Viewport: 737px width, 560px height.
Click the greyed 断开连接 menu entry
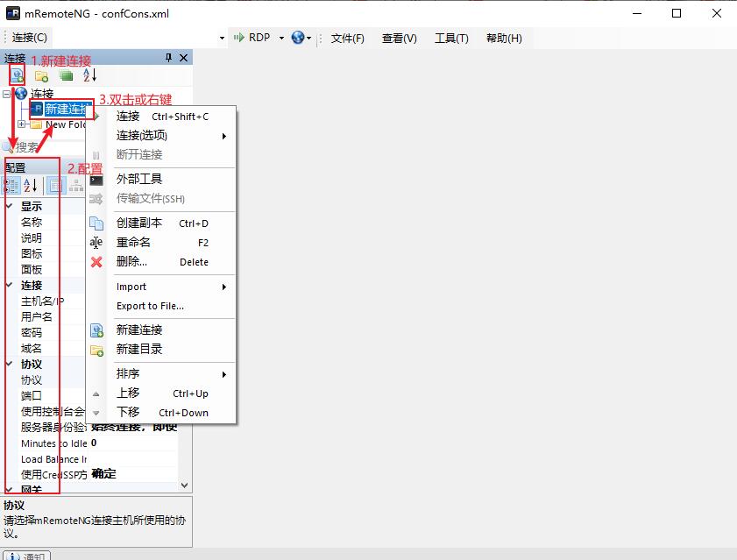pos(160,155)
